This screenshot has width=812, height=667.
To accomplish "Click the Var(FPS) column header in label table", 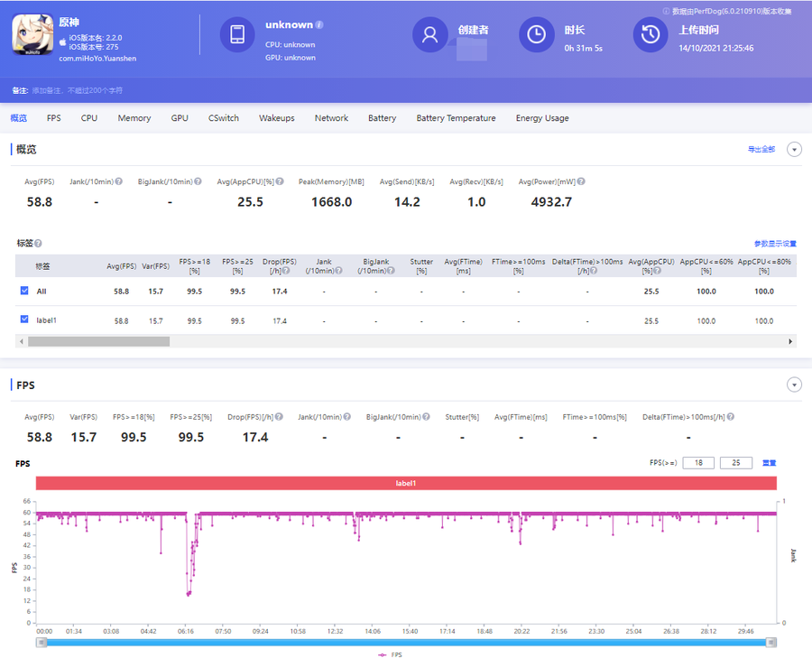I will point(156,266).
